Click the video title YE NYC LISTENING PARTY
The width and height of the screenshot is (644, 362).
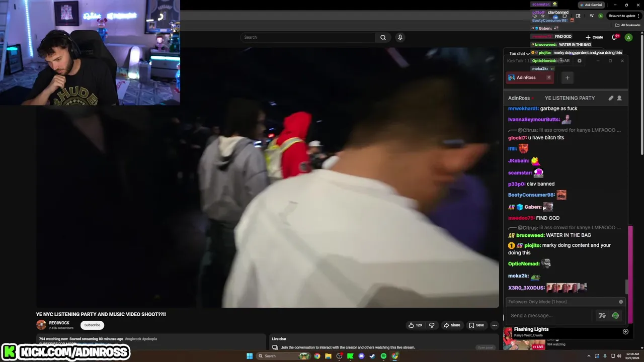(101, 314)
